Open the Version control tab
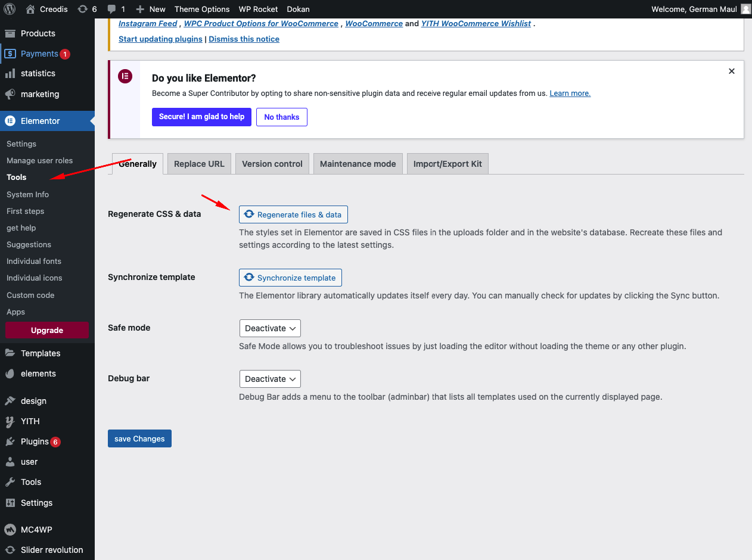The image size is (752, 560). pyautogui.click(x=272, y=164)
